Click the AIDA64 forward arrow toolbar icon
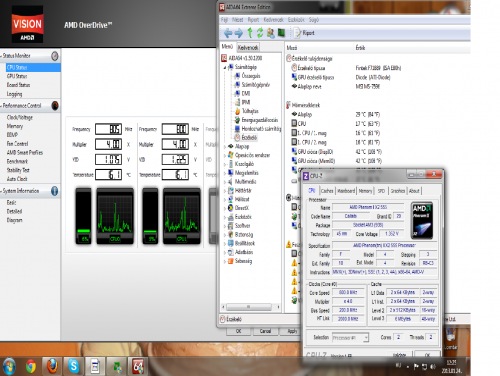The height and width of the screenshot is (376, 500). click(x=239, y=33)
